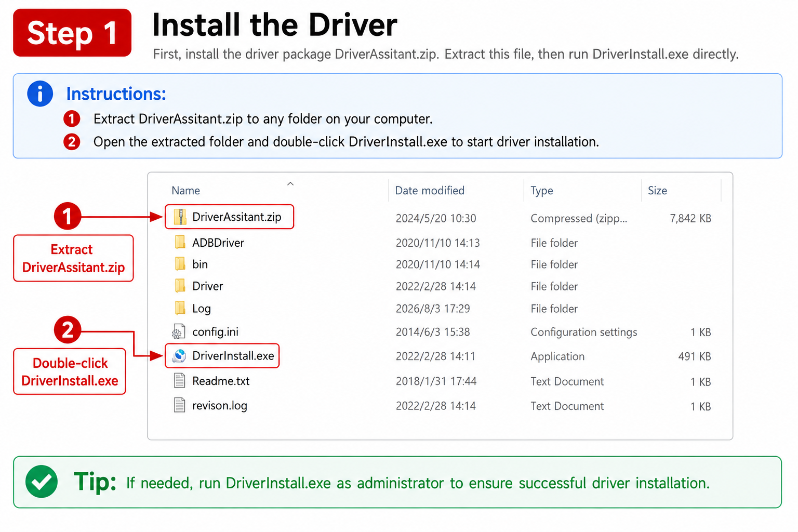Select the ADBDriver folder icon
Viewport: 798px width, 532px height.
point(180,242)
